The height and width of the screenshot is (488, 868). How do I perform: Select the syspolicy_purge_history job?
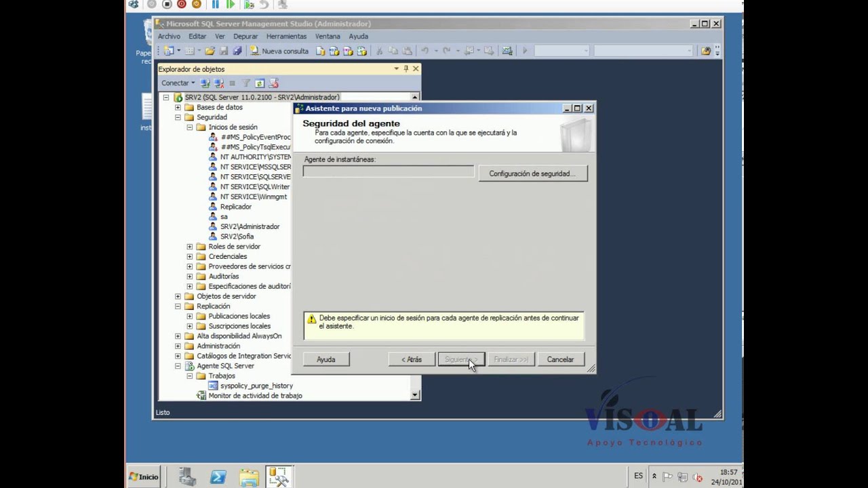(x=256, y=386)
